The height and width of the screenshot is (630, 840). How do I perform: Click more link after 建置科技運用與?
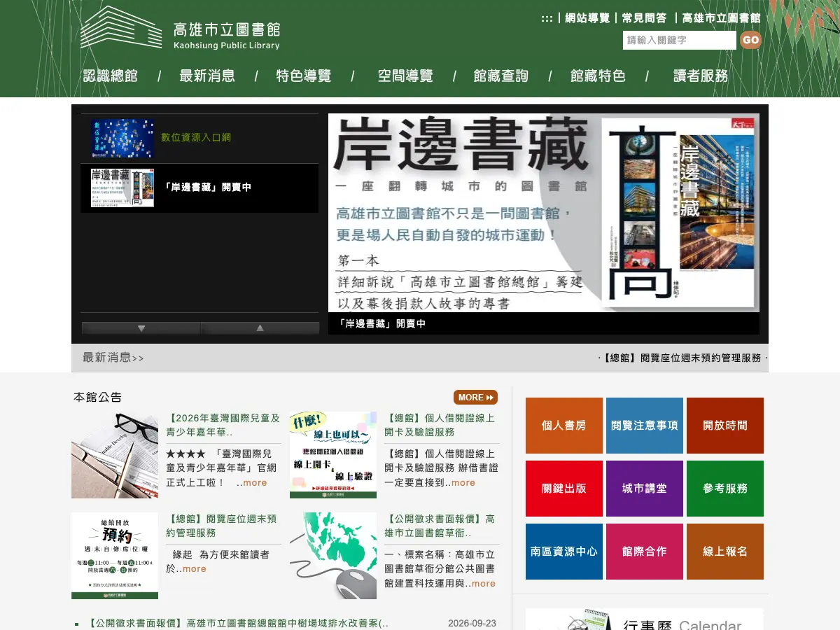(483, 583)
